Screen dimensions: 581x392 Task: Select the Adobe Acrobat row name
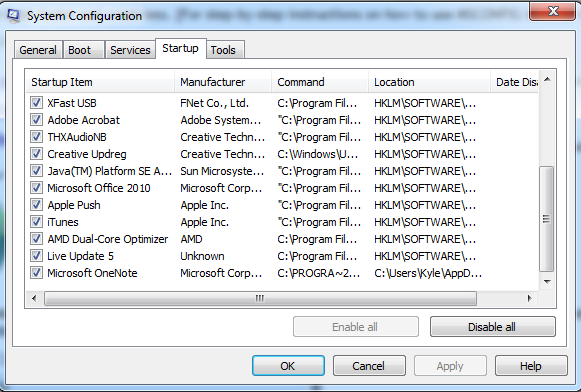[x=84, y=120]
